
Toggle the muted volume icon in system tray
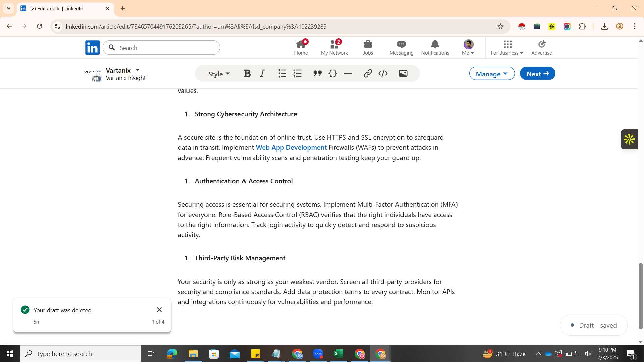588,354
